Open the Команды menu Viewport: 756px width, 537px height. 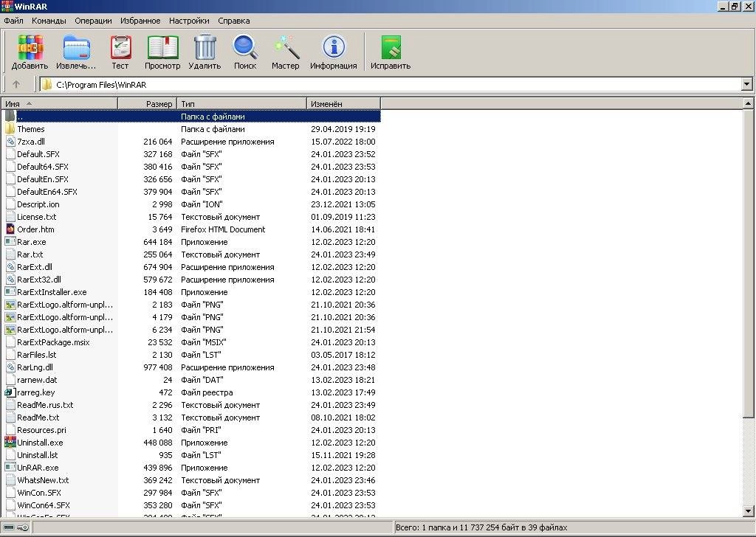click(49, 21)
